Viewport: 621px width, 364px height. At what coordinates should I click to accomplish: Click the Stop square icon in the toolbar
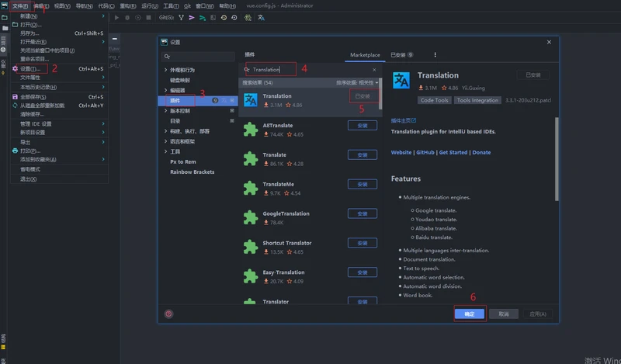pyautogui.click(x=148, y=17)
